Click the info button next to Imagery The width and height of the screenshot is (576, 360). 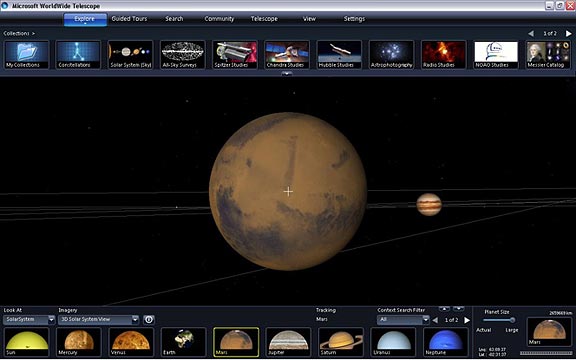point(148,320)
